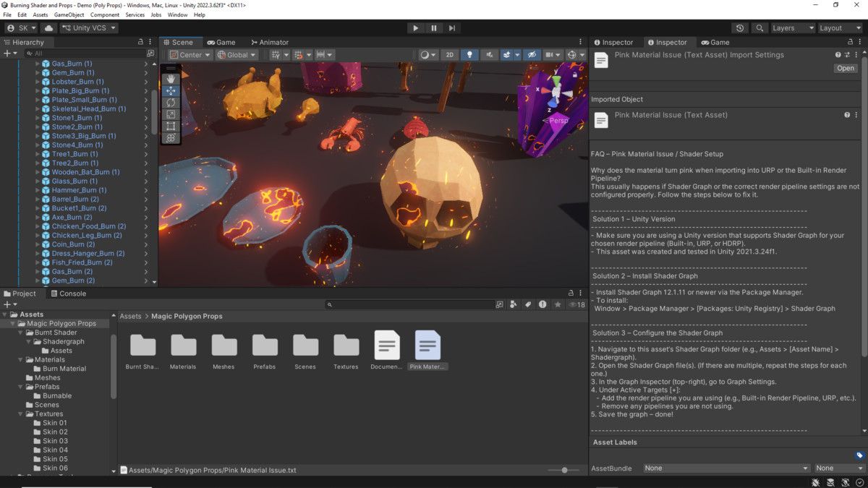This screenshot has height=488, width=868.
Task: Open the Global rotation dropdown
Action: 237,55
